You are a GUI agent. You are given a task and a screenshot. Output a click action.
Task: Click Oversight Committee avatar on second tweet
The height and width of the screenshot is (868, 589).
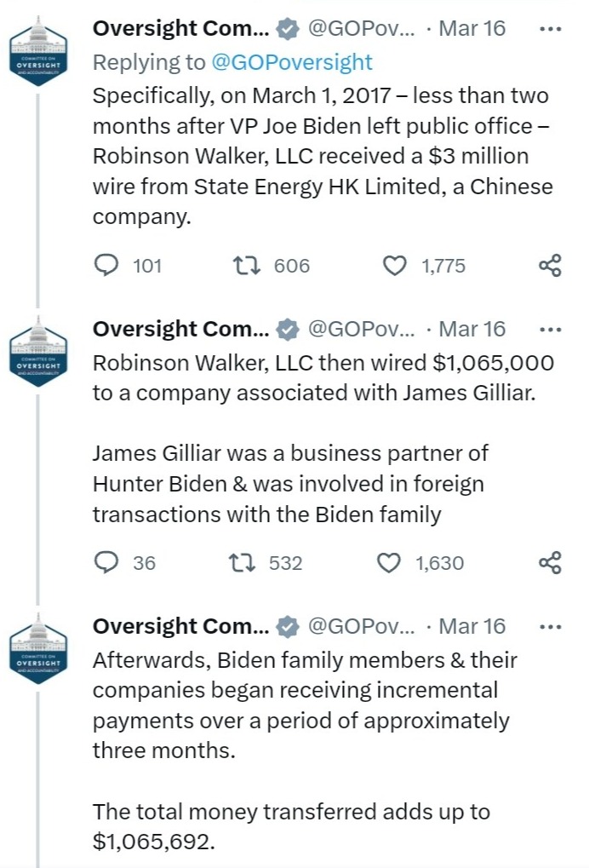(37, 352)
